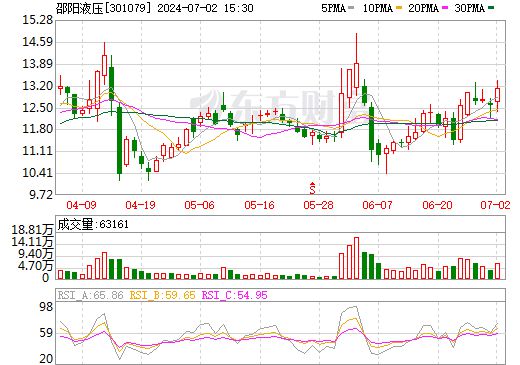Click the 05-06 date label

click(199, 205)
